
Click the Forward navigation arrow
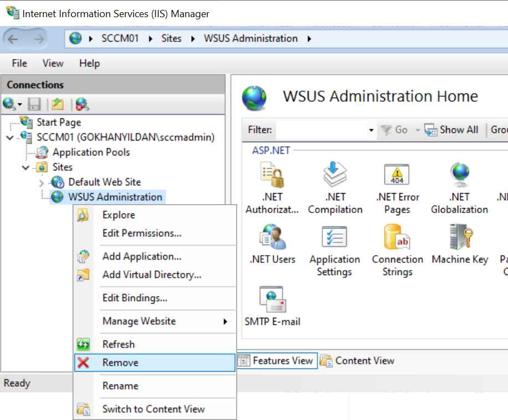pyautogui.click(x=39, y=39)
